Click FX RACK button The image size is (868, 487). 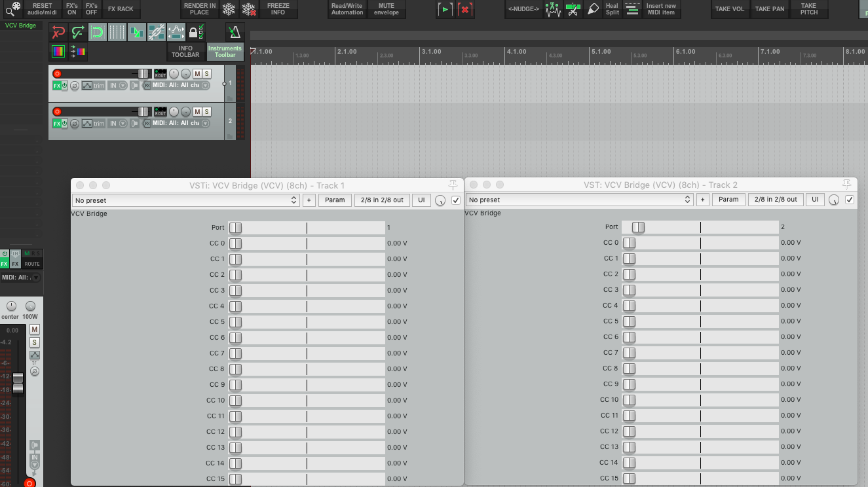click(121, 9)
